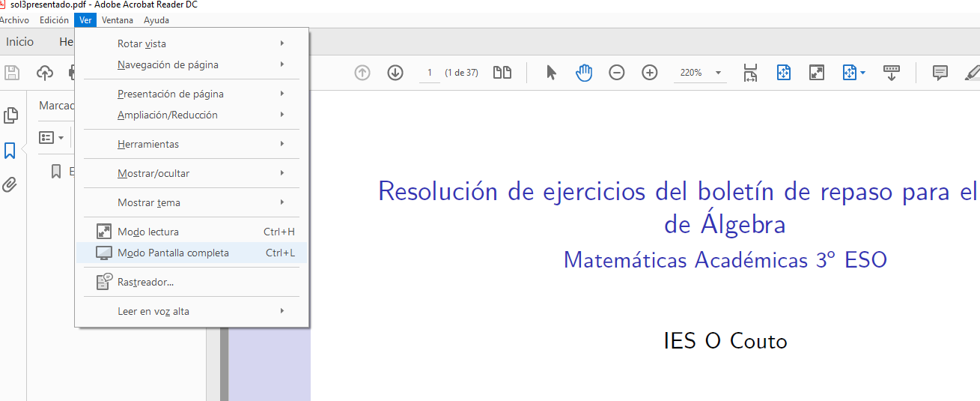Click the zoom out minus icon
The height and width of the screenshot is (401, 980).
617,73
